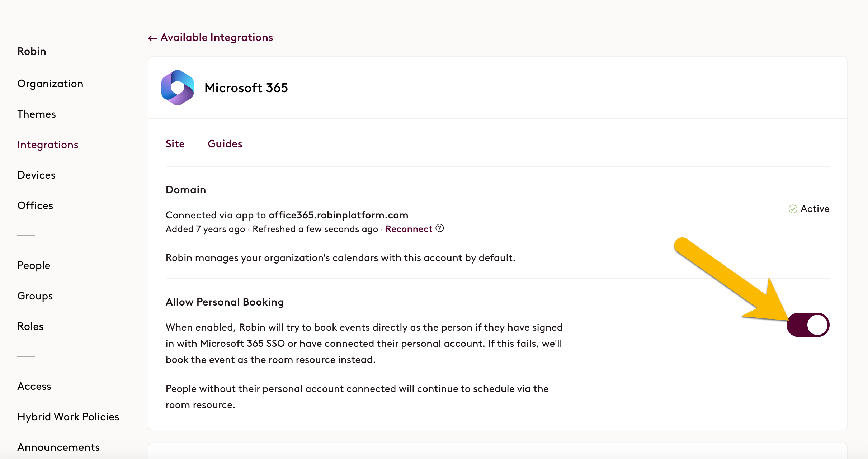This screenshot has height=459, width=868.
Task: Click the Microsoft 365 heading text
Action: pyautogui.click(x=246, y=88)
